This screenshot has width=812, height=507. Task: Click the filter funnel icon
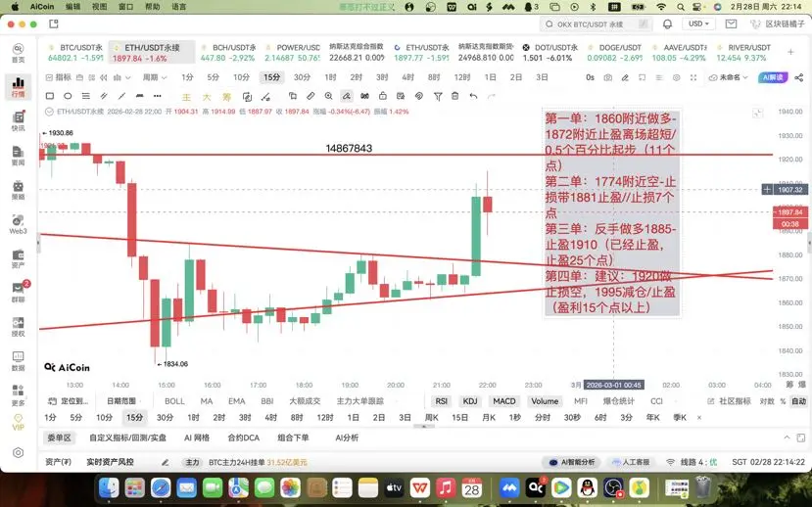[438, 96]
